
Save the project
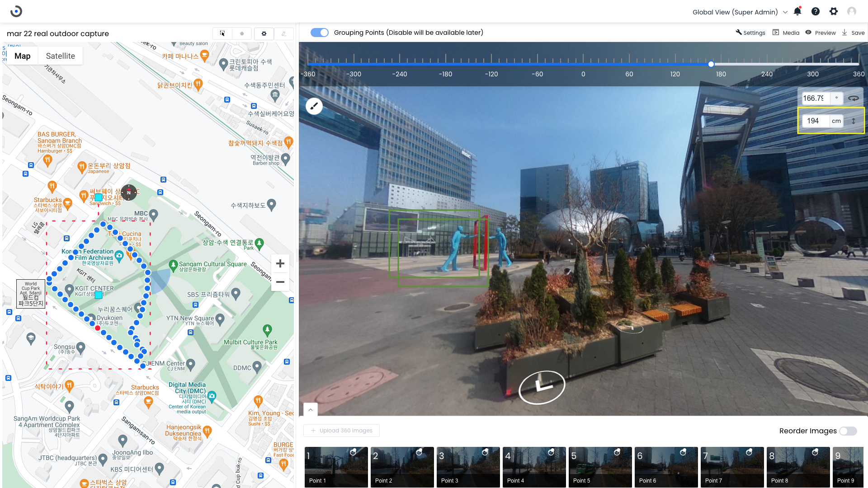click(853, 33)
